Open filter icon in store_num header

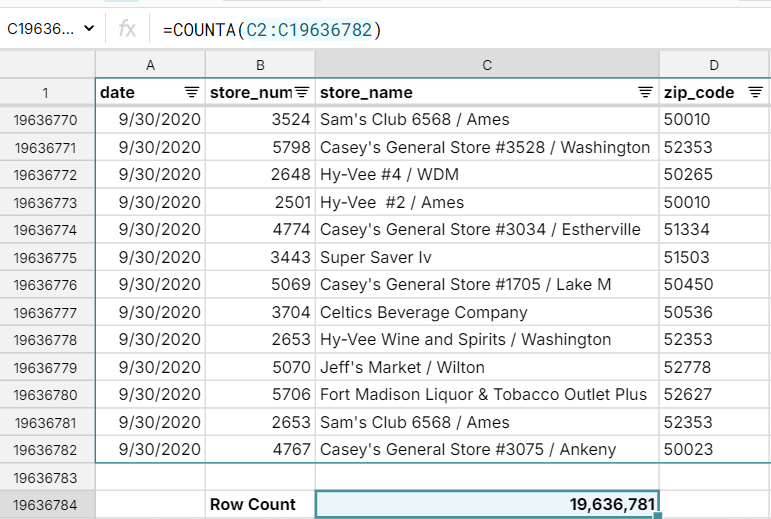coord(301,92)
